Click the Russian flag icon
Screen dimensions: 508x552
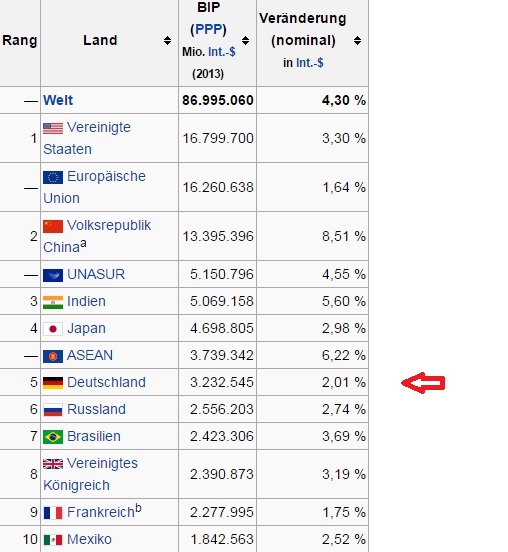tap(53, 410)
